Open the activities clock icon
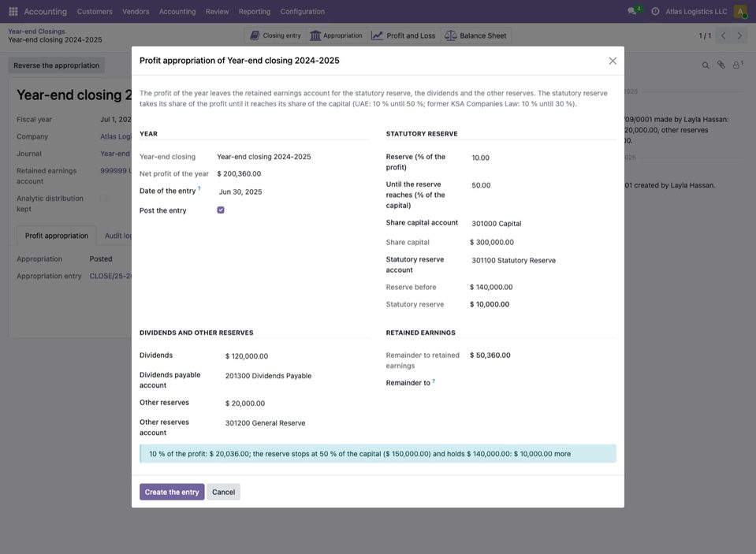The height and width of the screenshot is (554, 756). click(x=655, y=11)
